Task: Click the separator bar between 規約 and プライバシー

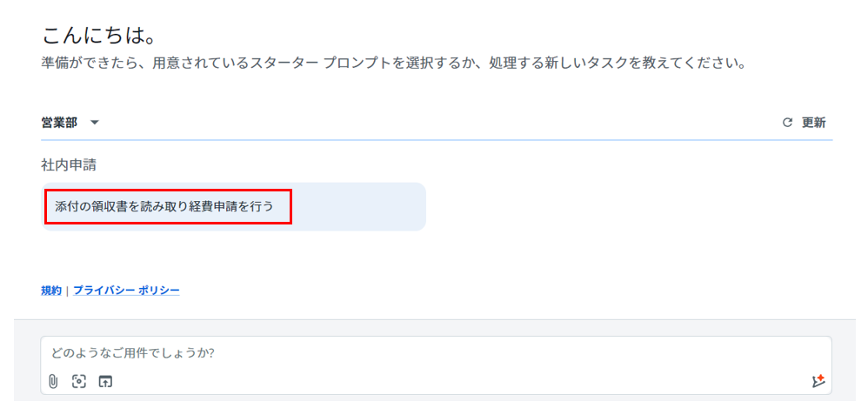Action: pos(67,291)
